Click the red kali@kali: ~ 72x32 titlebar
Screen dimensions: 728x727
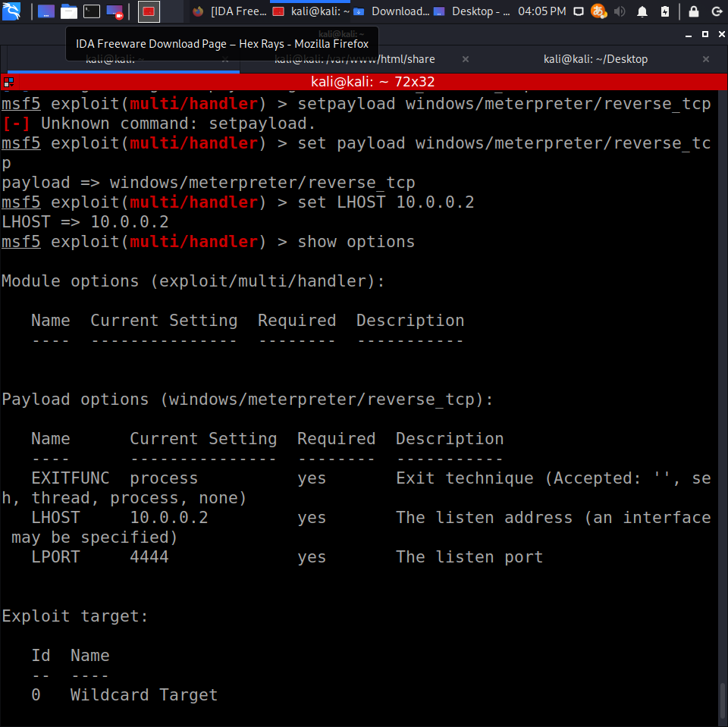(x=372, y=82)
